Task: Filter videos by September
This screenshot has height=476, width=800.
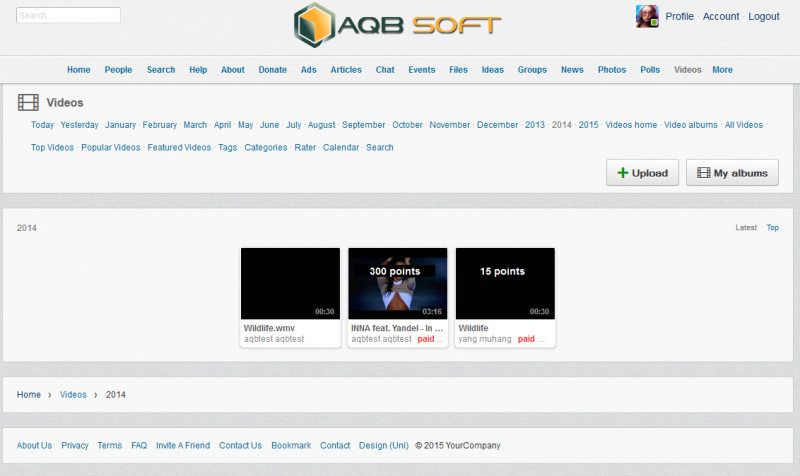Action: pos(363,125)
